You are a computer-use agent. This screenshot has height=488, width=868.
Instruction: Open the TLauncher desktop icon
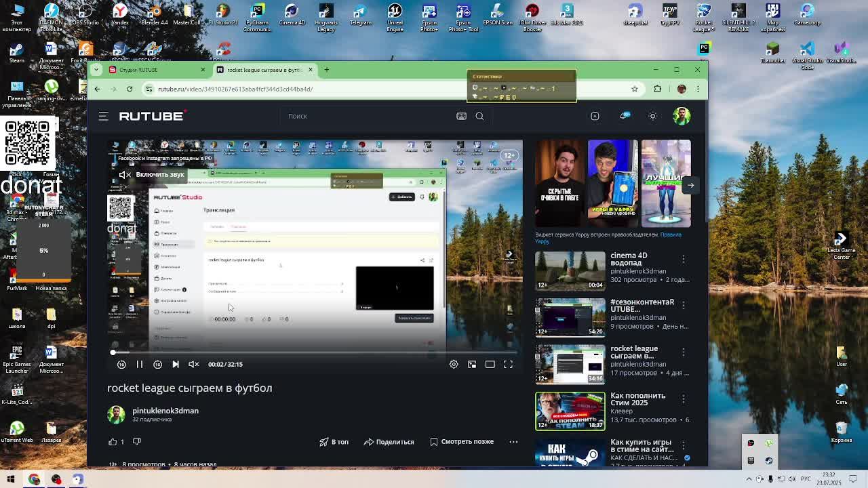click(x=772, y=53)
